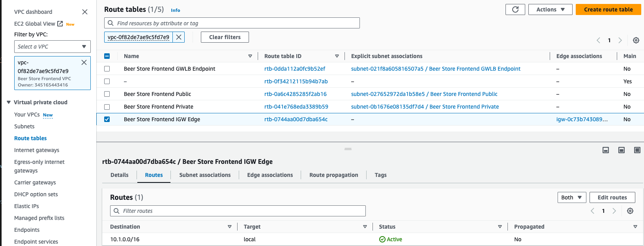The width and height of the screenshot is (644, 246).
Task: Expand the Select a VPC dropdown
Action: pyautogui.click(x=52, y=47)
